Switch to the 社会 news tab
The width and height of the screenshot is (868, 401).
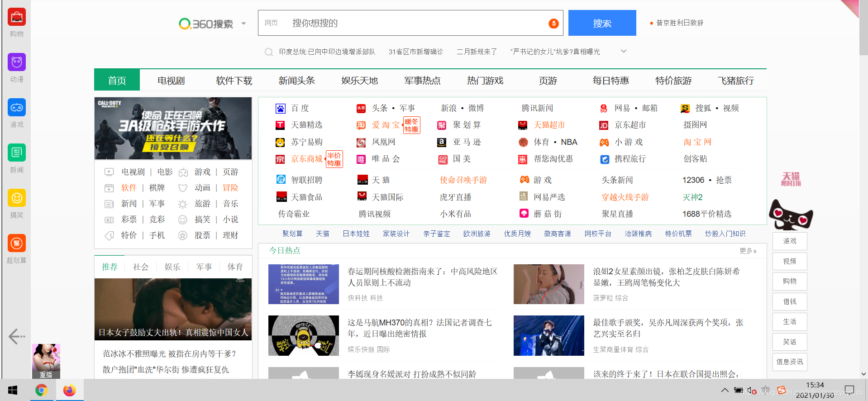point(141,267)
